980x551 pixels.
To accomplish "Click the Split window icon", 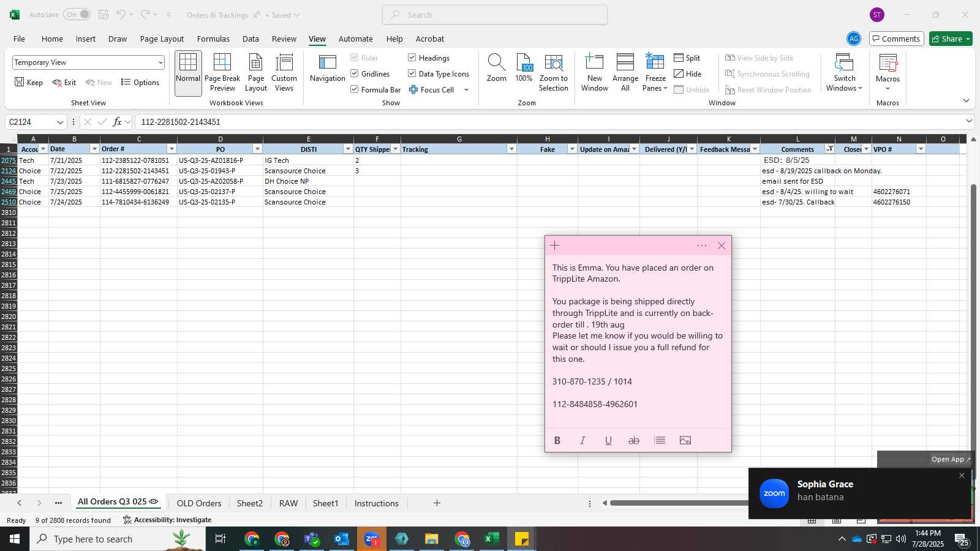I will [x=687, y=58].
